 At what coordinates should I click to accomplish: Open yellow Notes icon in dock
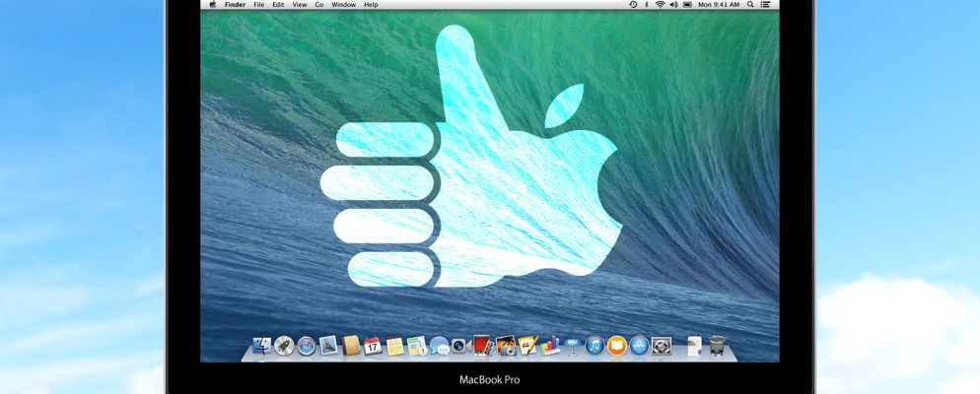(x=395, y=346)
